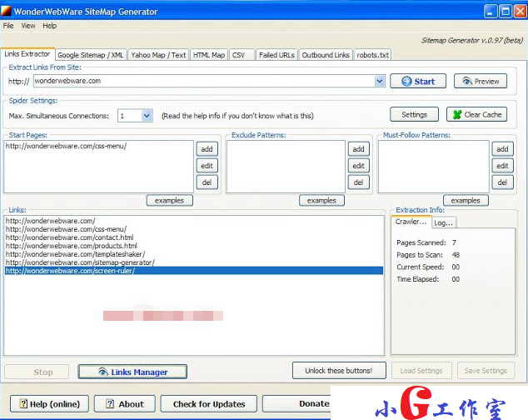Select link http://wonderwebware.com/ in Links list

[51, 221]
